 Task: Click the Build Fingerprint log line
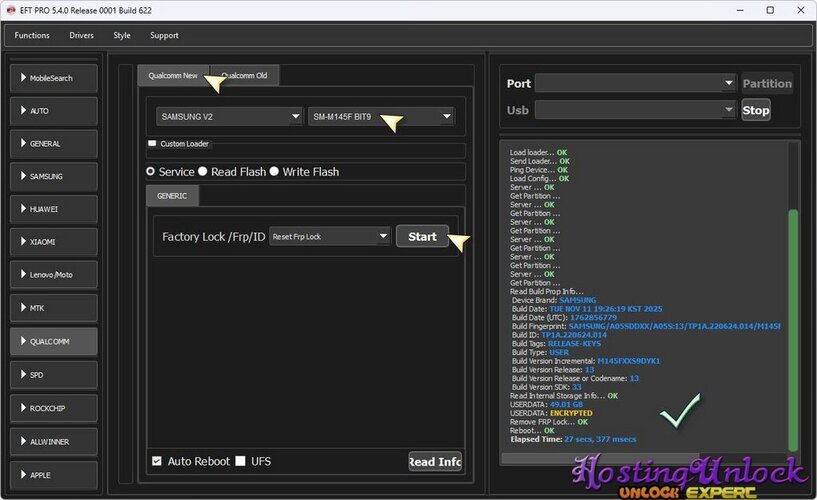[x=646, y=326]
